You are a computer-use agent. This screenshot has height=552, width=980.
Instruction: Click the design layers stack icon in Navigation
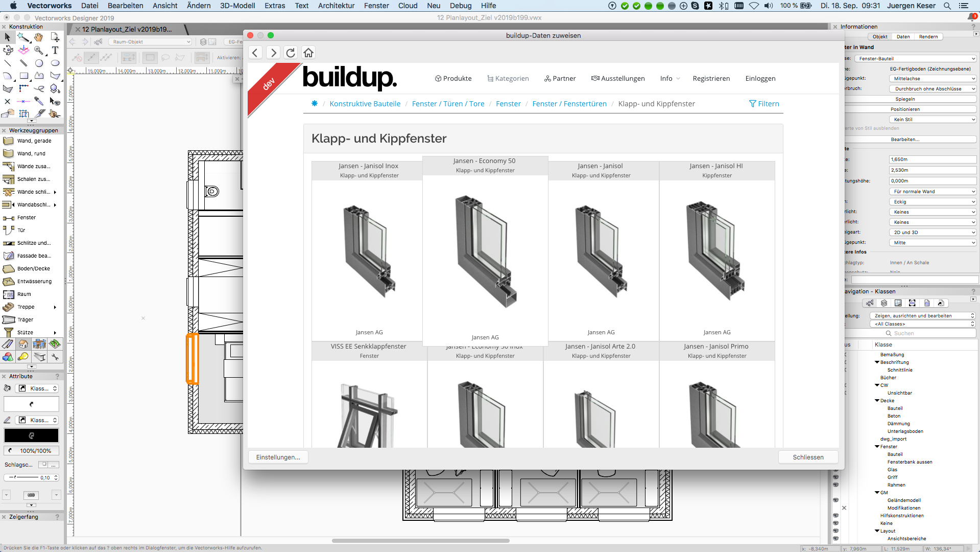(x=884, y=303)
